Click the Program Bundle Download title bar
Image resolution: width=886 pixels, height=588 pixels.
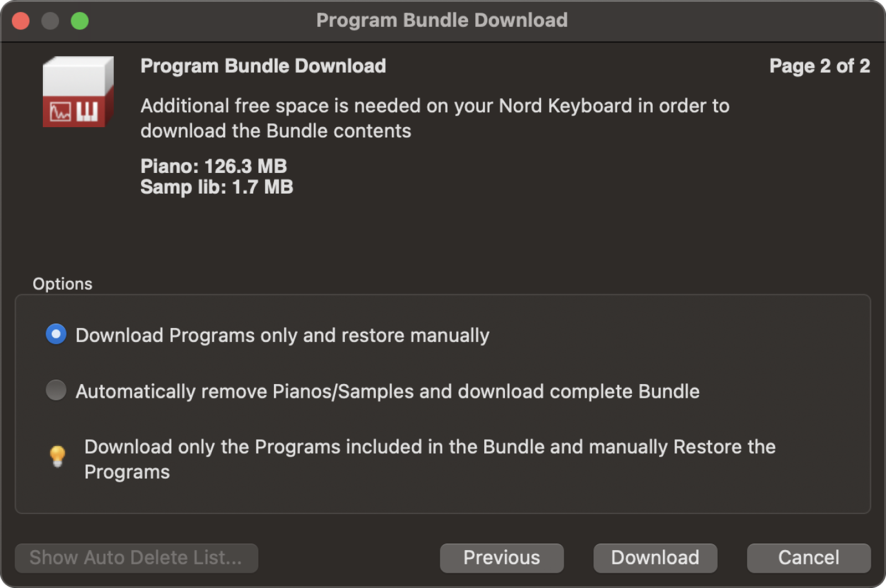point(442,20)
